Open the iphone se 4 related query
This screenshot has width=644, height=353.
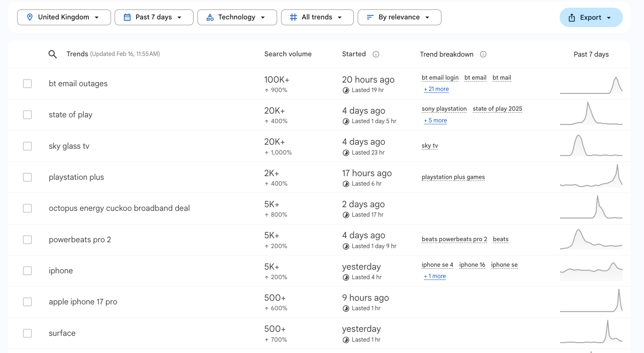click(437, 265)
